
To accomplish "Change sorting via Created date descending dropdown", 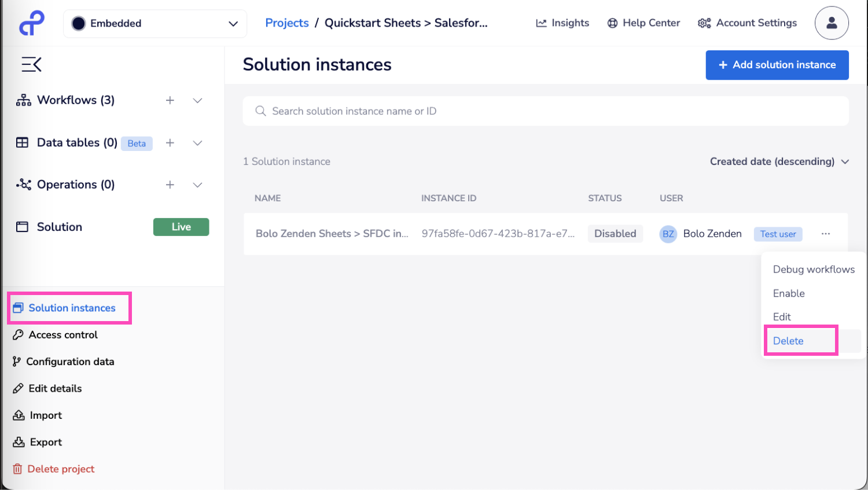I will (x=779, y=161).
